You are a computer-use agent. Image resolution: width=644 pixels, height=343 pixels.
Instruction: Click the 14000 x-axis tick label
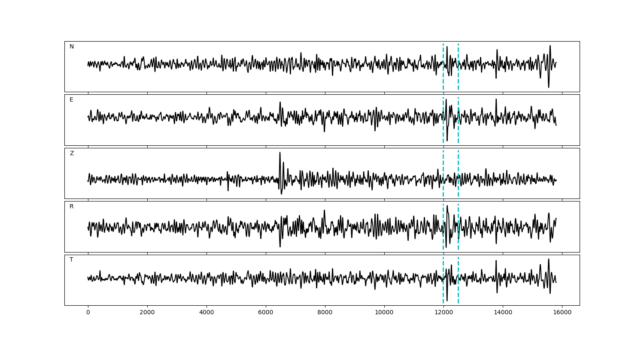[x=502, y=313]
